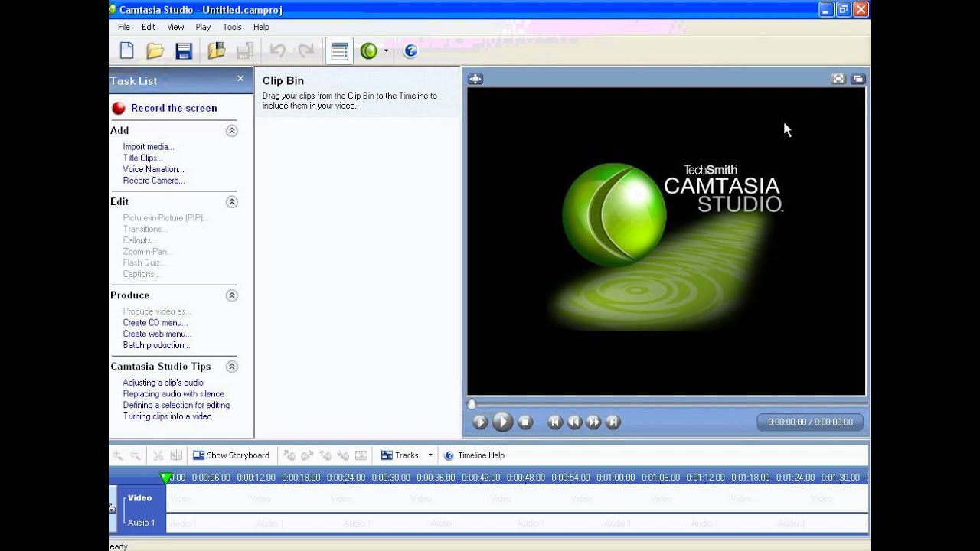This screenshot has width=980, height=551.
Task: Click Import media link
Action: 149,147
